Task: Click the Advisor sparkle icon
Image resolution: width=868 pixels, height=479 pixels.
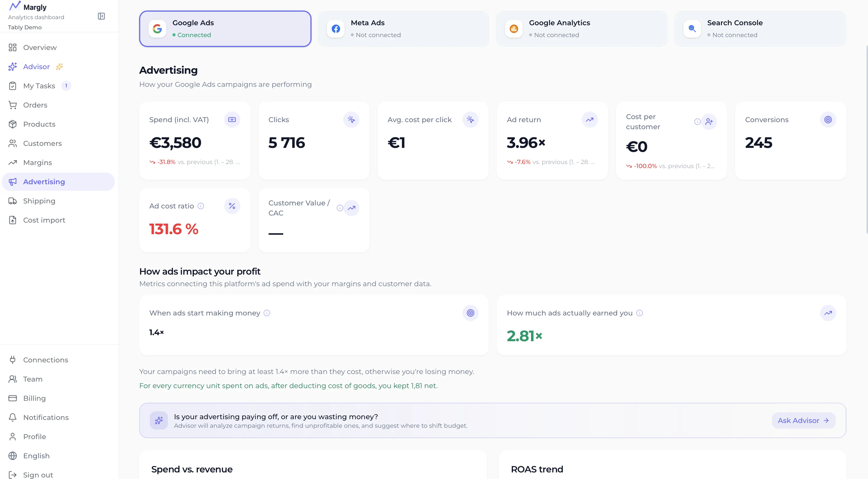Action: (x=12, y=67)
